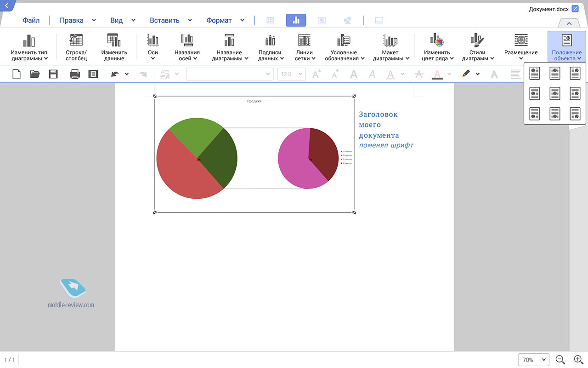Collapse the ribbon with the up chevron

pyautogui.click(x=569, y=23)
